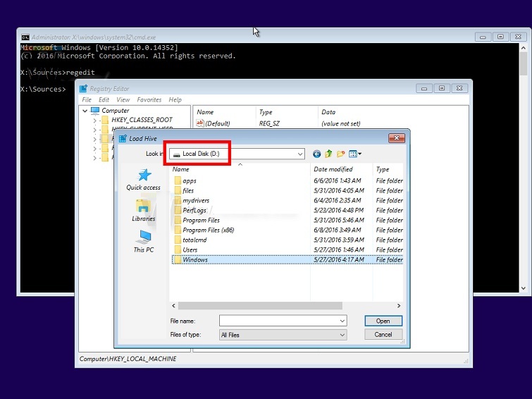Open Libraries from the places bar

coord(143,210)
